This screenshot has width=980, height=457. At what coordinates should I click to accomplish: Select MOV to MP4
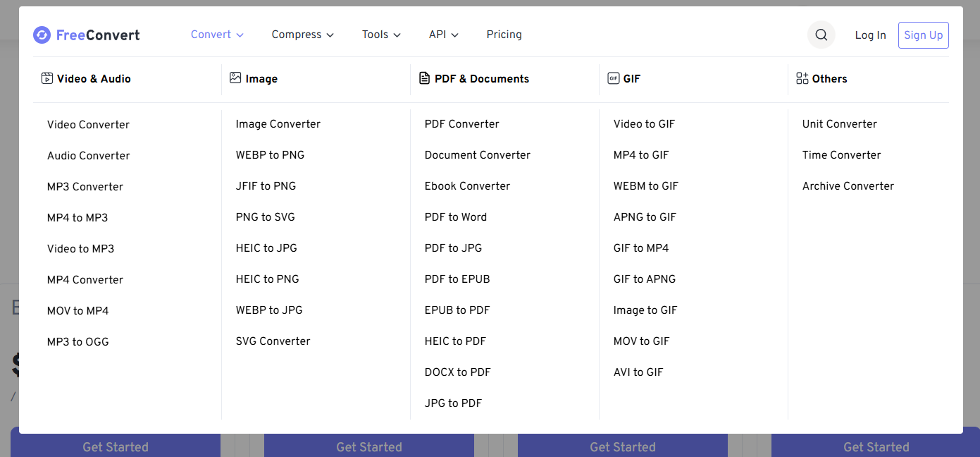click(78, 311)
